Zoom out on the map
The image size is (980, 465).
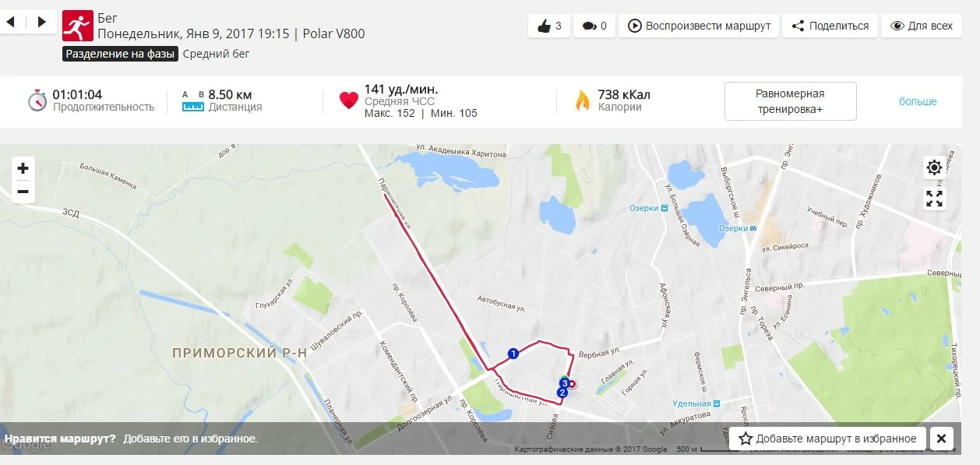click(23, 192)
